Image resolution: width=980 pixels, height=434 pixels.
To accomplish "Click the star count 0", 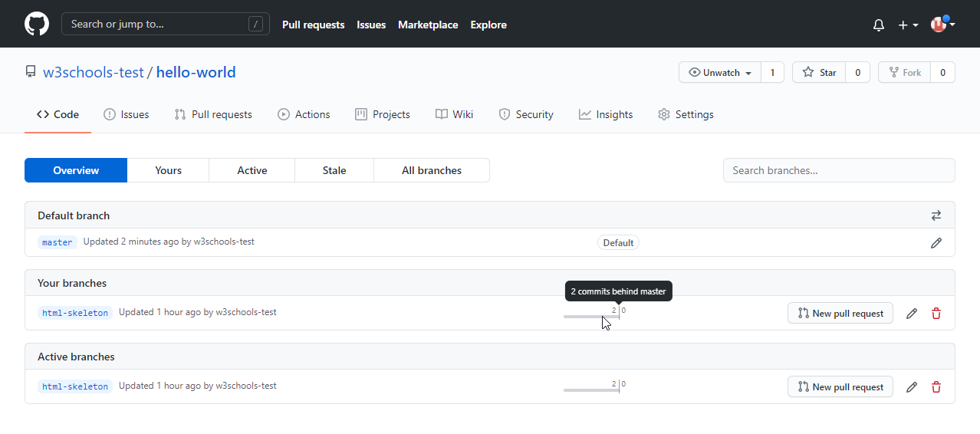I will [857, 72].
